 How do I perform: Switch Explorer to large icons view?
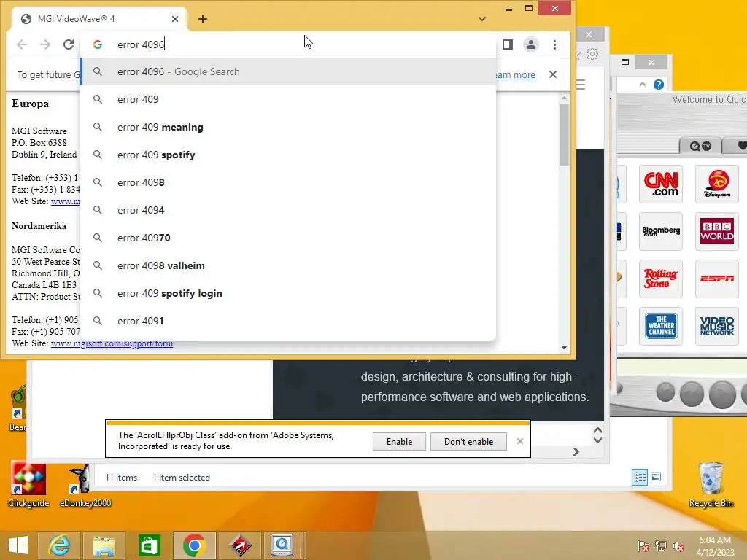(x=656, y=477)
